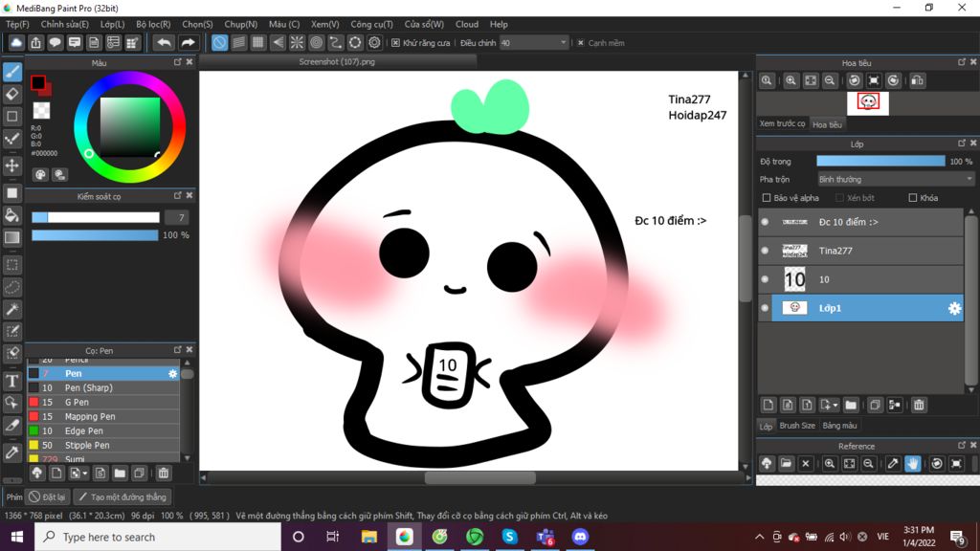Select the Brush tool in the left toolbar
Image resolution: width=980 pixels, height=551 pixels.
click(12, 72)
